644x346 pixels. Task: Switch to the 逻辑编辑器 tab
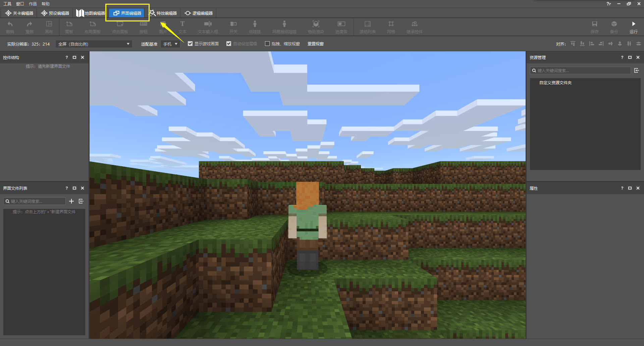199,13
